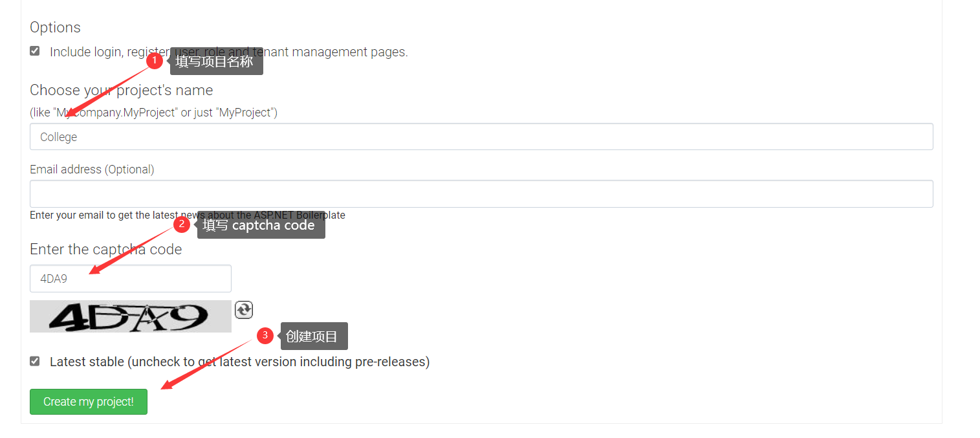Viewport: 980px width, 438px height.
Task: Click the 创建项目 annotation label
Action: pyautogui.click(x=314, y=336)
